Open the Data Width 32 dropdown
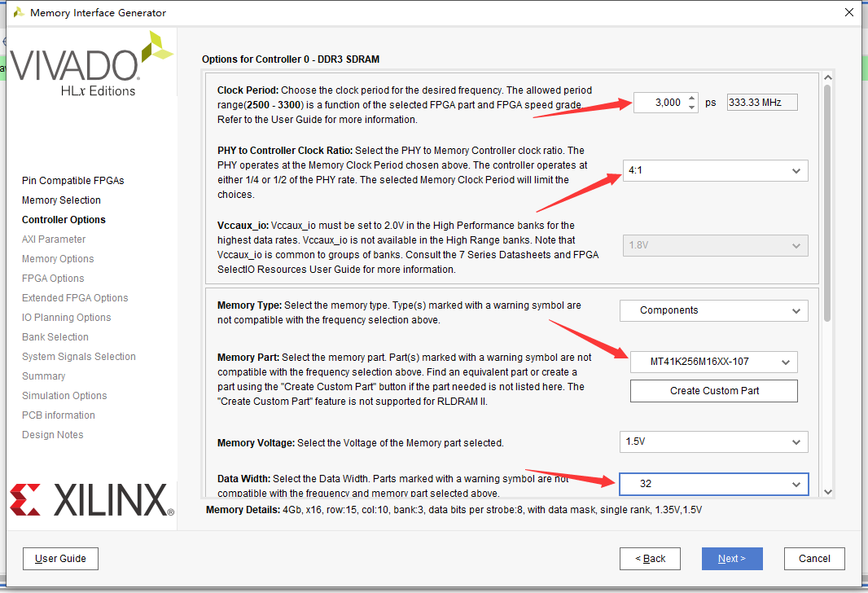868x593 pixels. [713, 484]
